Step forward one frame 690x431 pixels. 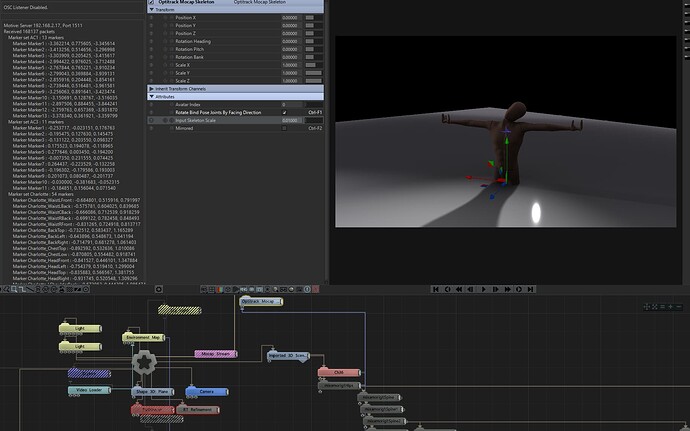[x=495, y=289]
